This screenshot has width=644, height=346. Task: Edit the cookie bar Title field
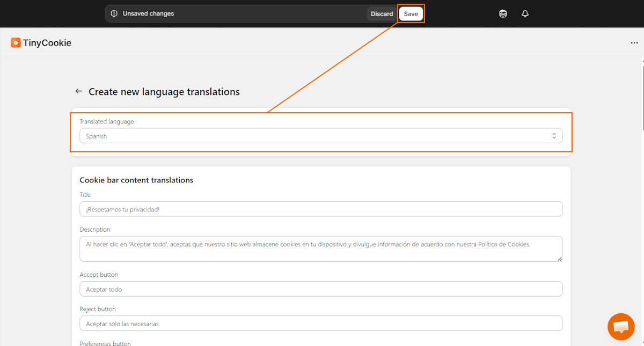321,209
